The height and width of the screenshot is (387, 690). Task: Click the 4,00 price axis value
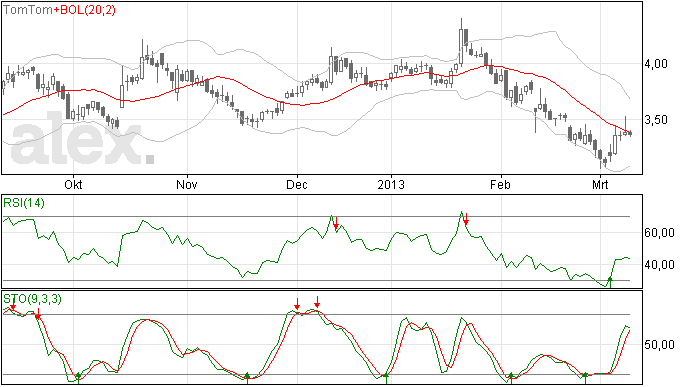(x=656, y=64)
